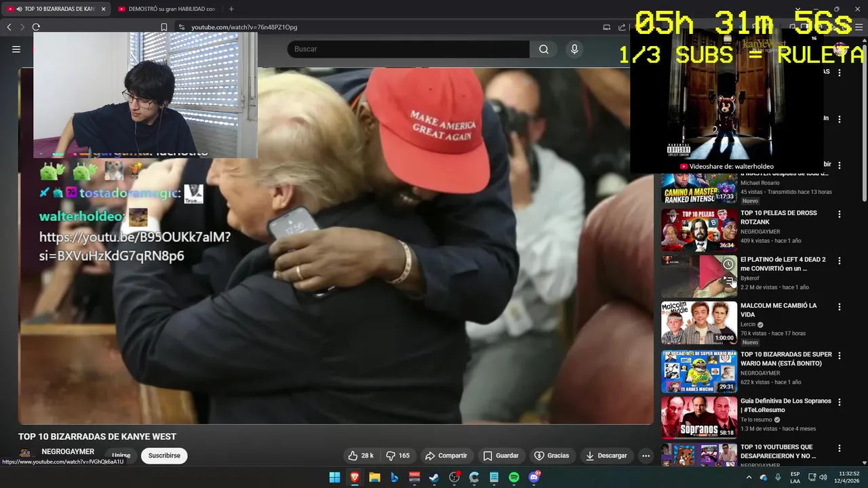This screenshot has width=868, height=488.
Task: Open options menu for MALCOLM ME CAMBIÓ LA VIDA
Action: 840,307
